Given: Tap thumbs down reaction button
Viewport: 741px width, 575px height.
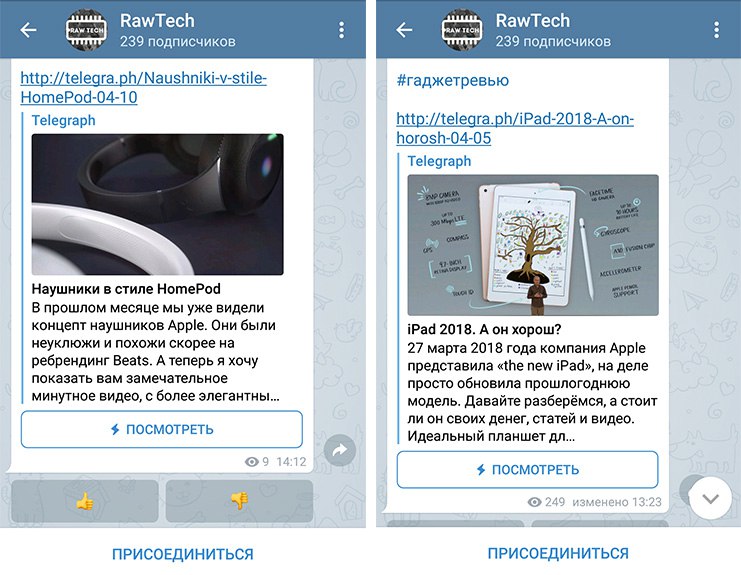Looking at the screenshot, I should pyautogui.click(x=240, y=501).
